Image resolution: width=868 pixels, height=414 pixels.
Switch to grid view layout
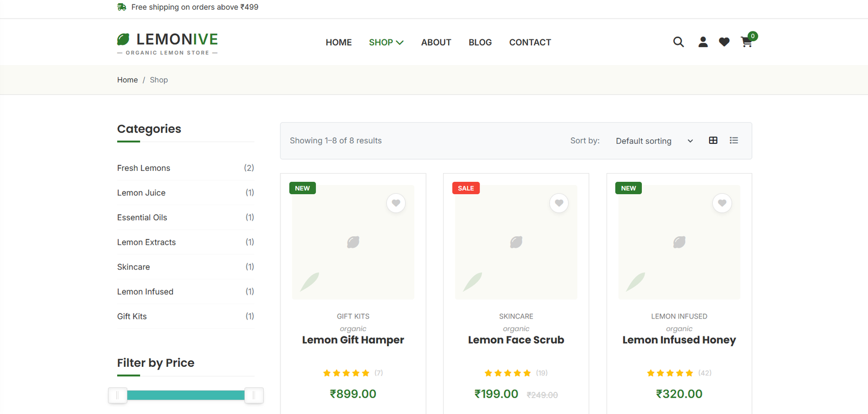(x=713, y=141)
